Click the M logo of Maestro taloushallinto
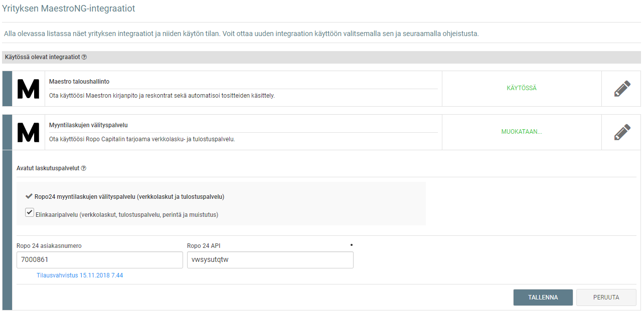 click(x=28, y=89)
